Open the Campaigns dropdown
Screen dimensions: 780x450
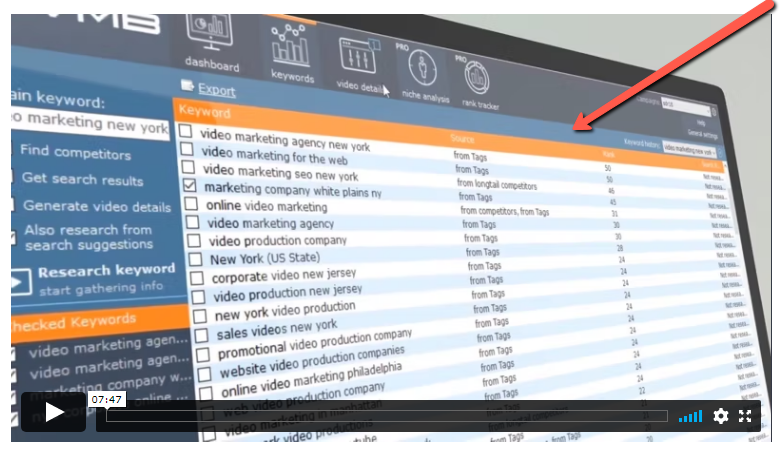click(x=685, y=106)
